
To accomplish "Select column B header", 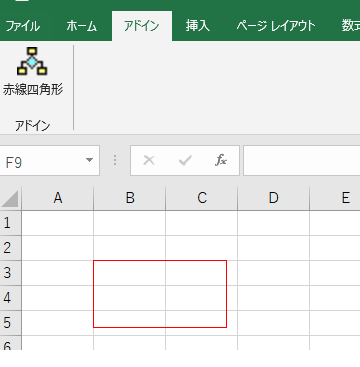I will click(x=130, y=198).
